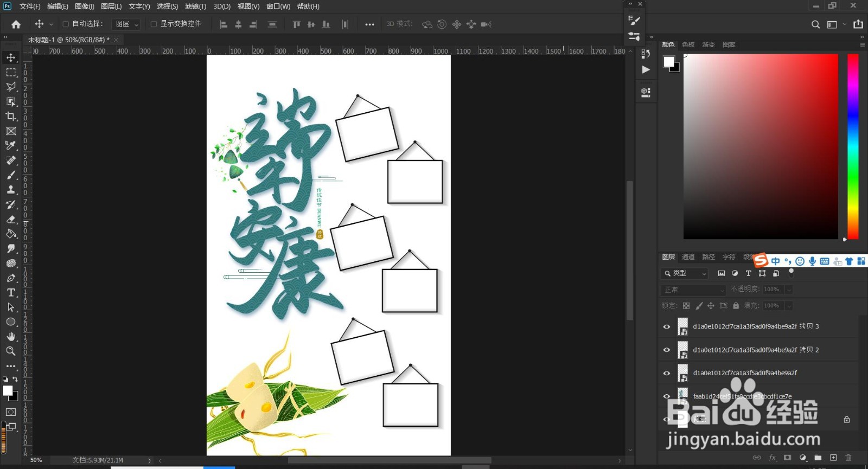868x469 pixels.
Task: Click the Delete layer trash icon
Action: [x=848, y=458]
